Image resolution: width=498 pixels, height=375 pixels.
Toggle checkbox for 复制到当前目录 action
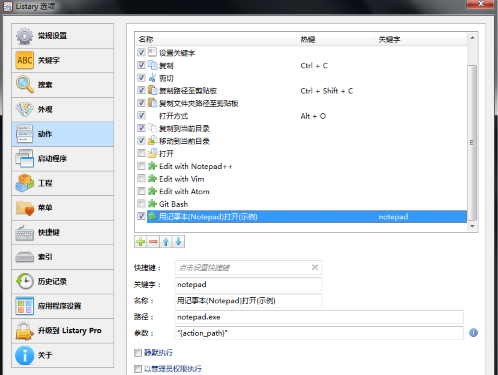(x=141, y=128)
